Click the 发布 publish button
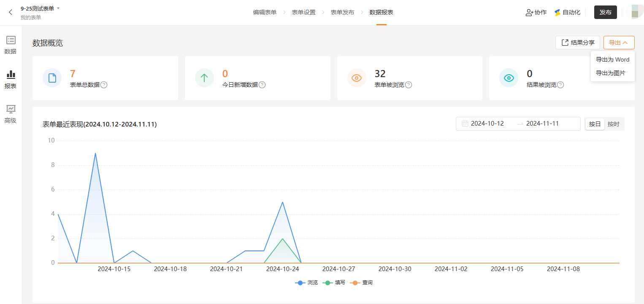This screenshot has width=644, height=304. click(605, 12)
